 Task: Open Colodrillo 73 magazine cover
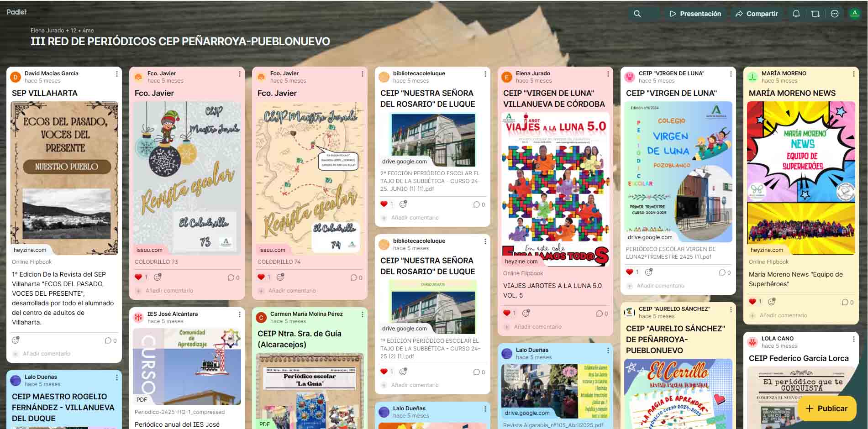[x=187, y=178]
